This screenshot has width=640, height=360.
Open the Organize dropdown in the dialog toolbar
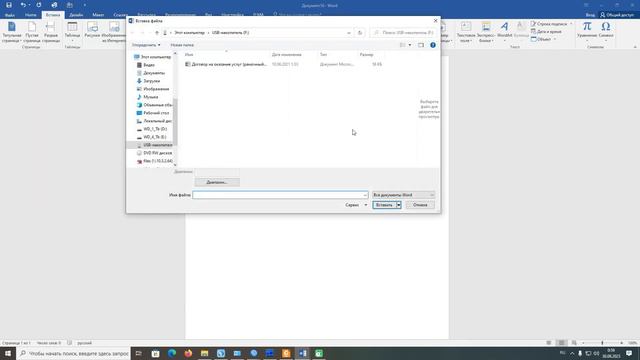146,45
